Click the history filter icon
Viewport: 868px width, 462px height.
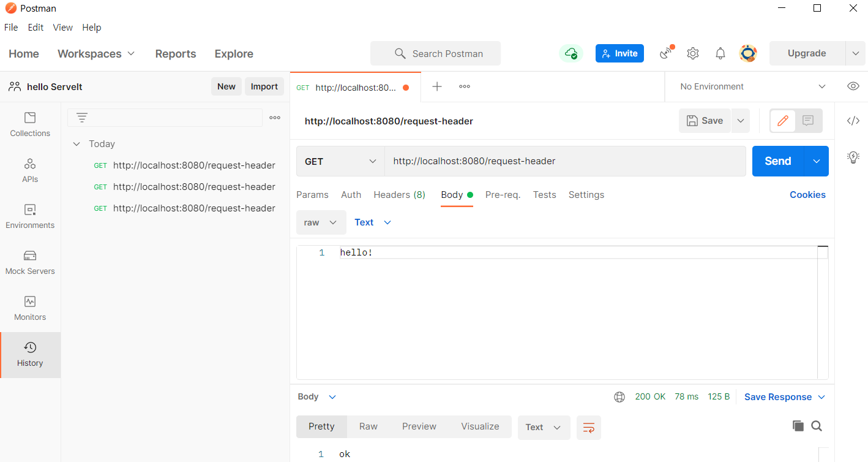82,118
